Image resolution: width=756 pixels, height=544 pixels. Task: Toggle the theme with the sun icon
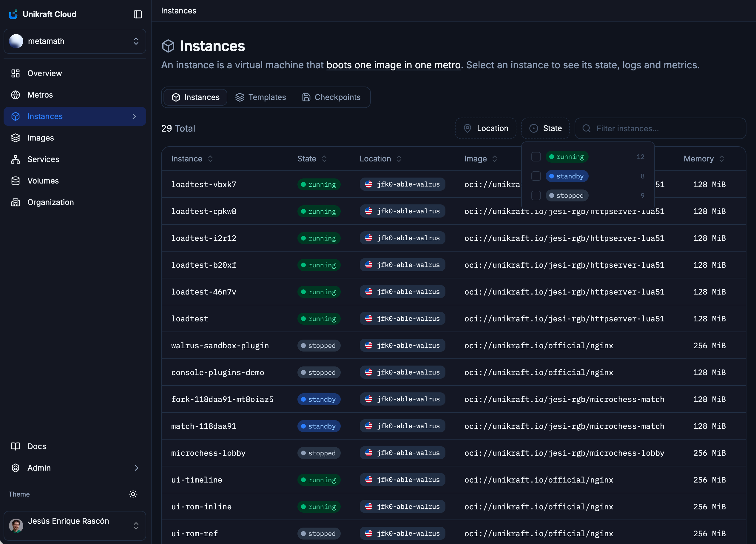coord(133,494)
